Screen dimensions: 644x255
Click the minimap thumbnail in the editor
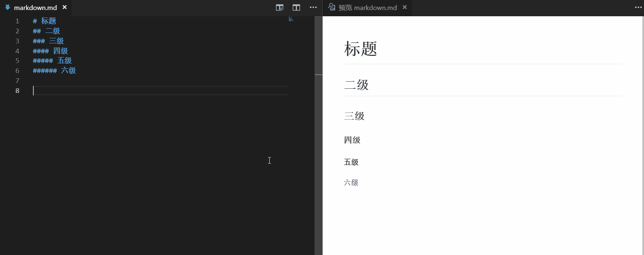click(x=291, y=19)
